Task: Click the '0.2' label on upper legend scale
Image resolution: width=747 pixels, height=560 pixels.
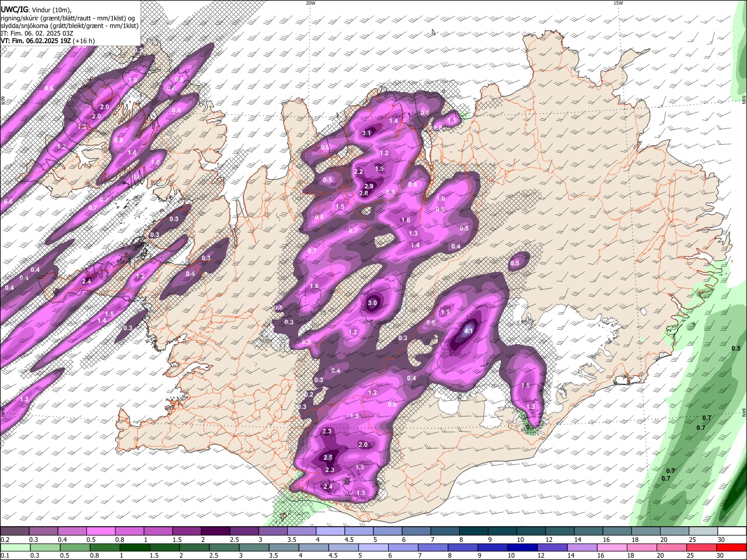Action: point(5,540)
